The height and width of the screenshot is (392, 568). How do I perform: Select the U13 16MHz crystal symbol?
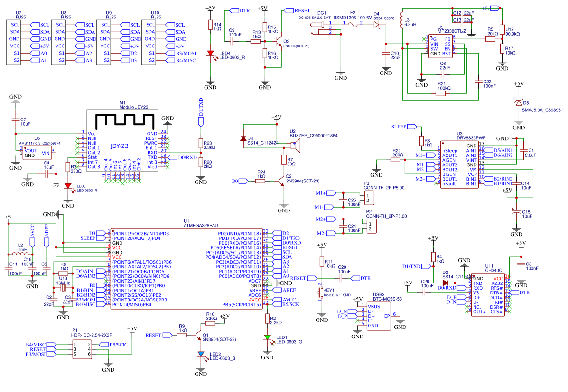pyautogui.click(x=63, y=288)
